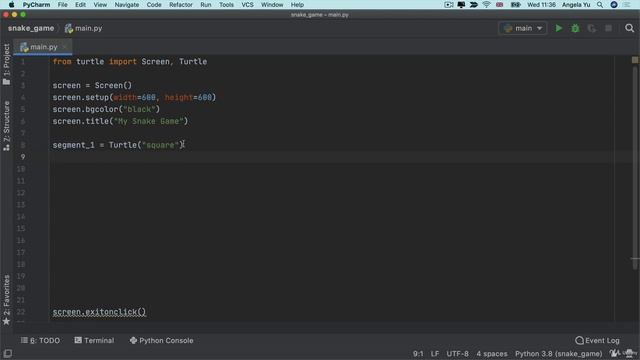Open the Project tool window sidebar tab
Viewport: 640px width, 360px height.
[x=6, y=64]
